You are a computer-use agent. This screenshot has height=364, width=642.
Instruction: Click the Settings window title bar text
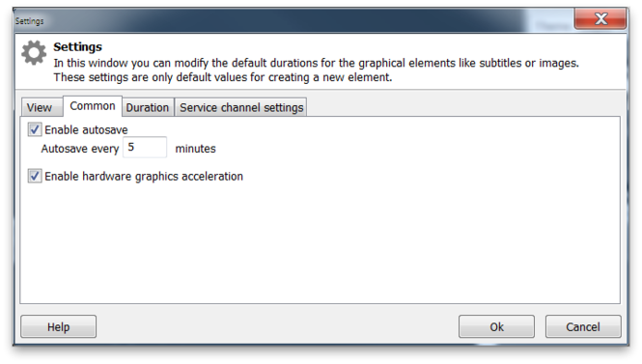30,21
